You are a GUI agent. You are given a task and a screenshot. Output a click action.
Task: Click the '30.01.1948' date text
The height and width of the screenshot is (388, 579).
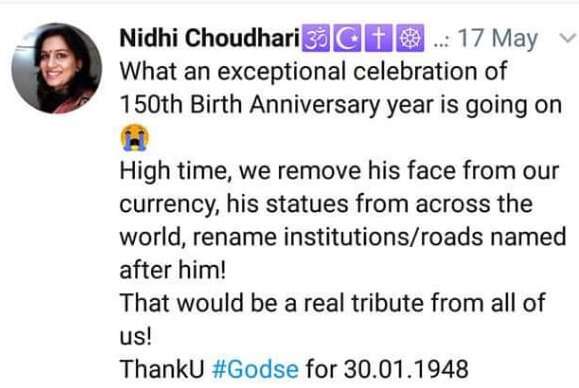coord(406,369)
